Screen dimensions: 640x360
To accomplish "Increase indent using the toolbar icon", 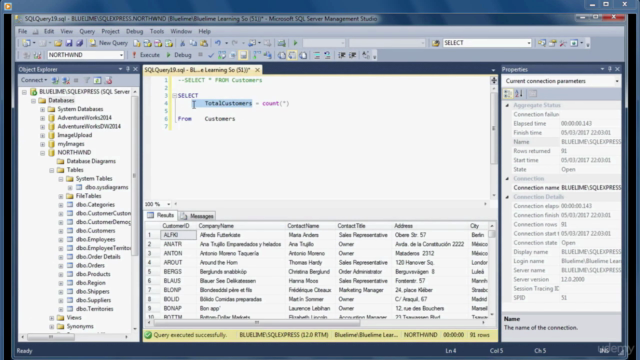I will coord(352,55).
